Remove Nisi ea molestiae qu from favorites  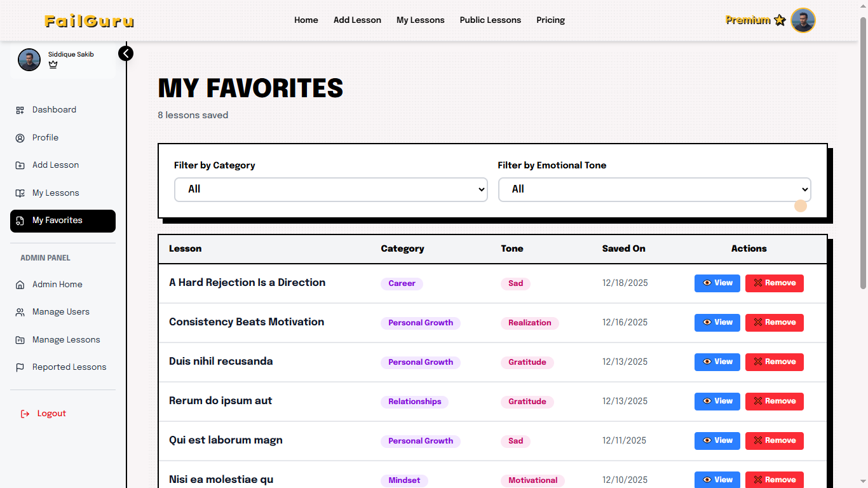[x=775, y=480]
